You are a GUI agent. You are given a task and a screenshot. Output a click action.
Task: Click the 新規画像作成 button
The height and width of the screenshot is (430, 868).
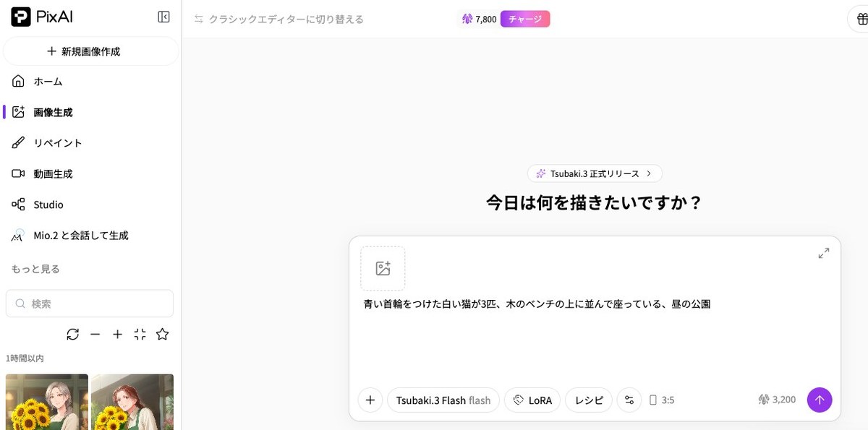click(x=91, y=51)
